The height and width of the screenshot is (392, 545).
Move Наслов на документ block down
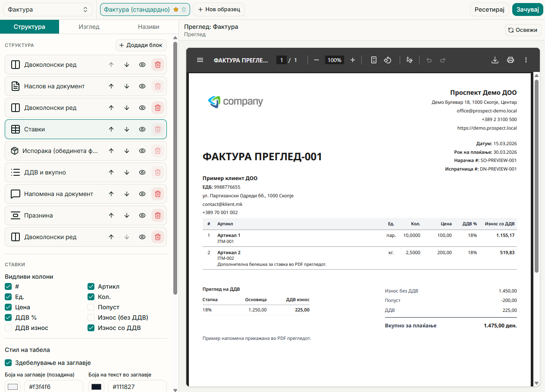(x=127, y=86)
